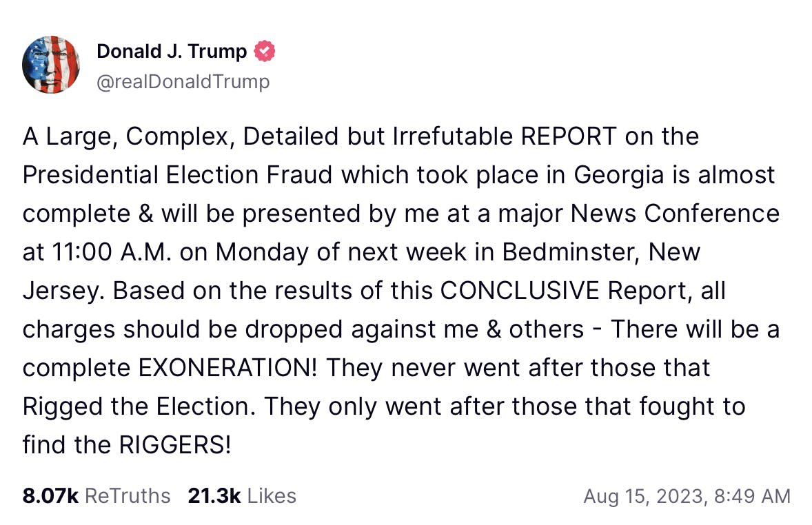The image size is (812, 525).
Task: Click the ReTruths label
Action: [x=128, y=496]
